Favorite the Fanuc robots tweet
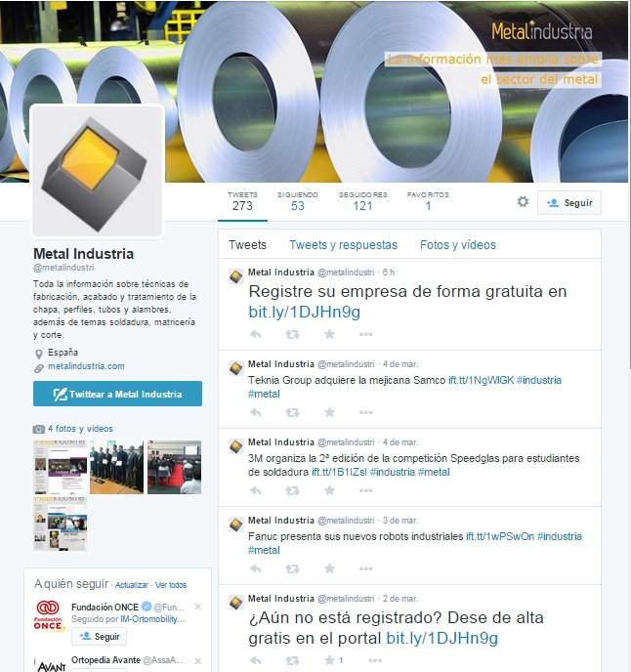631x672 pixels. 329,568
